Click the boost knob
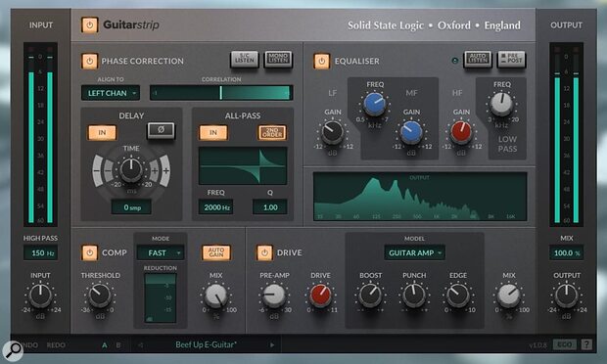The width and height of the screenshot is (607, 364). [370, 296]
